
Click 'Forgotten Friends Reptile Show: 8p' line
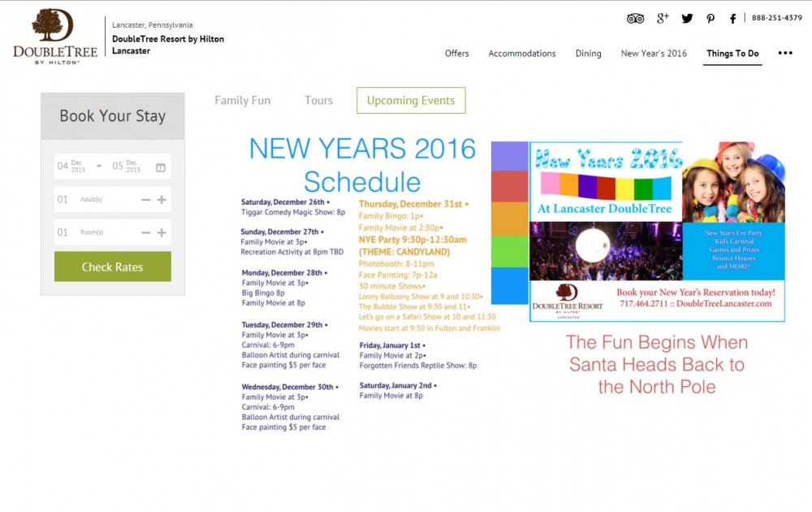418,366
